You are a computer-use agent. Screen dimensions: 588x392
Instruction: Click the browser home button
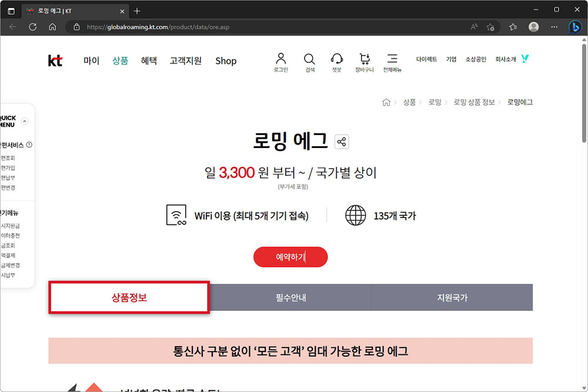pos(52,27)
